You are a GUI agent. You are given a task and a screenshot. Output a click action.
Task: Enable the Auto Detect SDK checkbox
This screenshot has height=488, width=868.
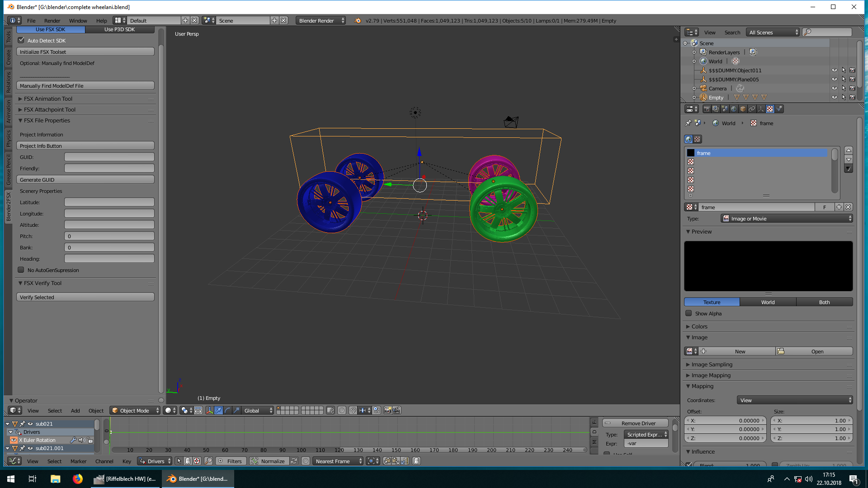coord(21,40)
